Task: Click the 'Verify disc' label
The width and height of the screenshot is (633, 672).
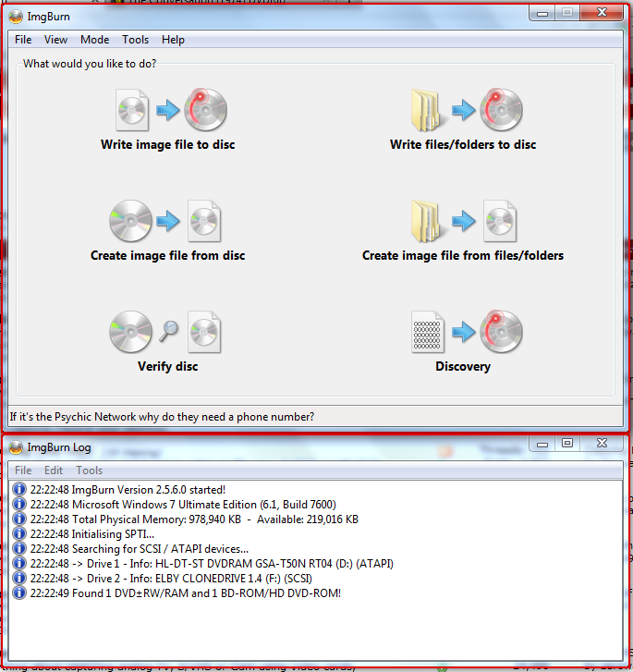Action: pos(168,367)
